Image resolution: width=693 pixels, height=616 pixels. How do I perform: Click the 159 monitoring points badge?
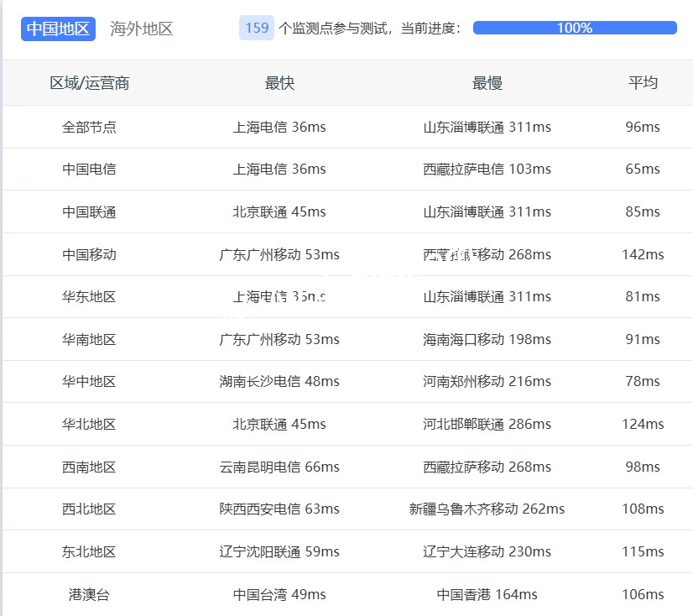tap(257, 28)
